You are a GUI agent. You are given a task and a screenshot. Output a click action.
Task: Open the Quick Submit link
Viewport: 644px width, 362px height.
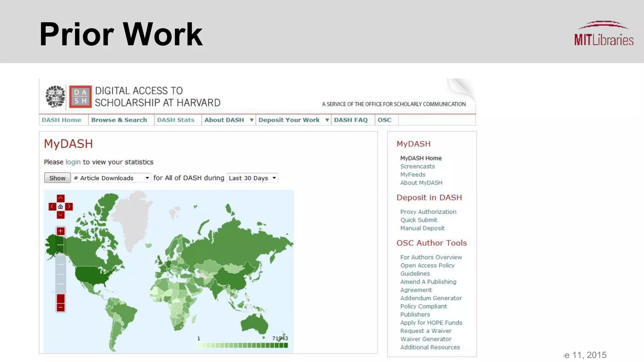pyautogui.click(x=419, y=220)
